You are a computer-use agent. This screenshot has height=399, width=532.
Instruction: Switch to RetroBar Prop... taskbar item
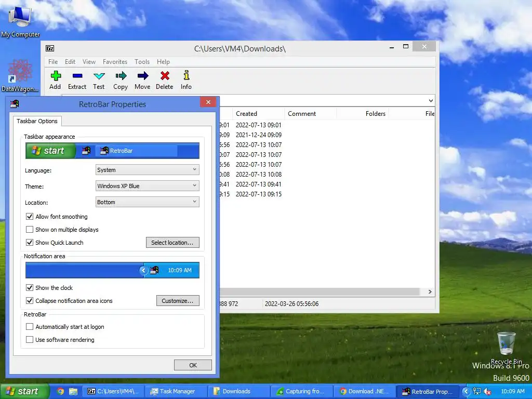(428, 391)
